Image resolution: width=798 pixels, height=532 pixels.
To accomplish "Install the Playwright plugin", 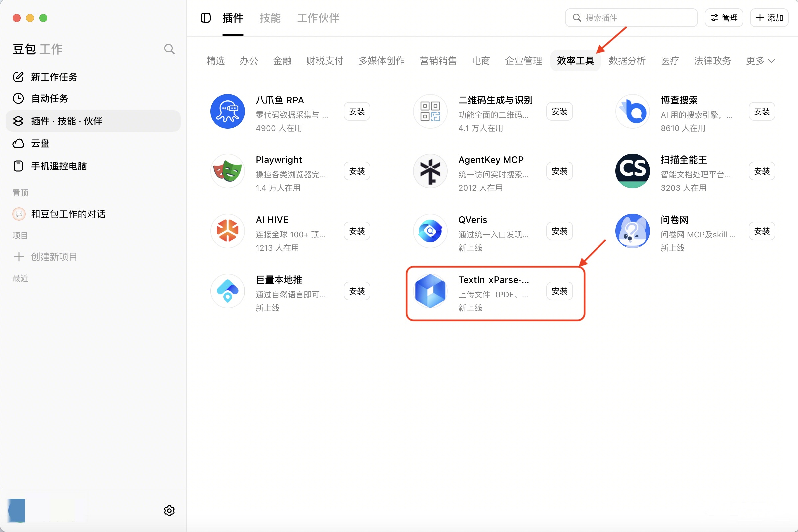I will [357, 171].
